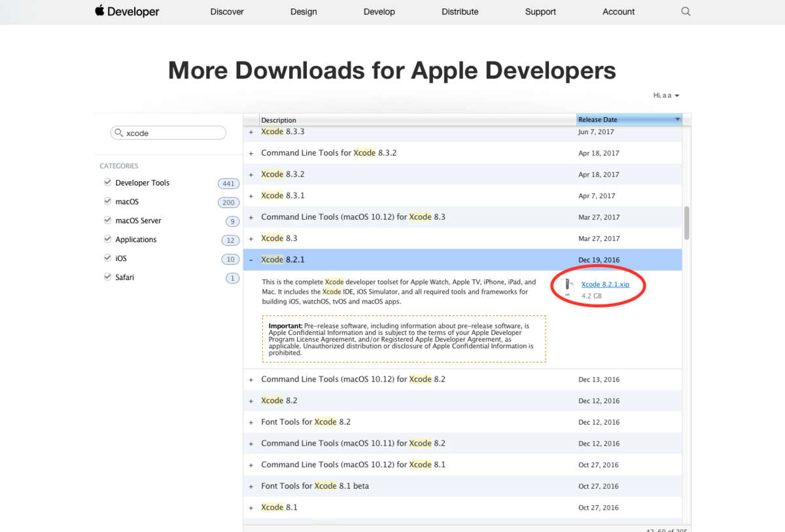Expand the Xcode 8.3.3 row
785x532 pixels.
251,132
